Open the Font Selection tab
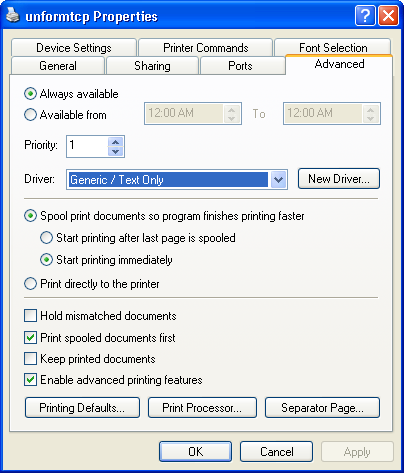Viewport: 404px width, 473px height. pyautogui.click(x=333, y=48)
